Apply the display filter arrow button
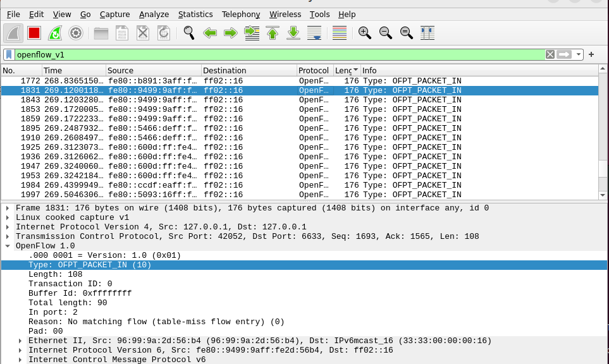 tap(564, 55)
